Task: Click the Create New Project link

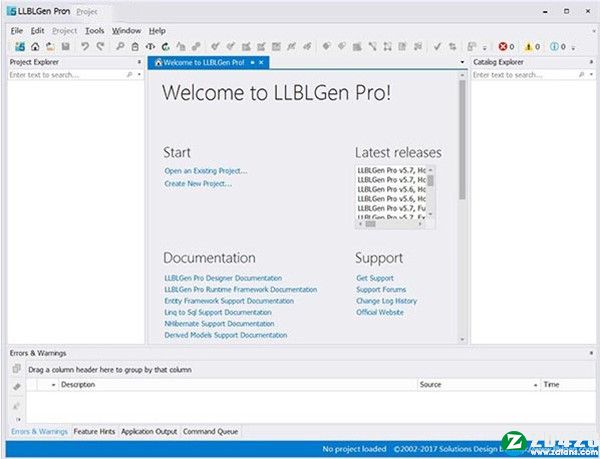Action: 198,184
